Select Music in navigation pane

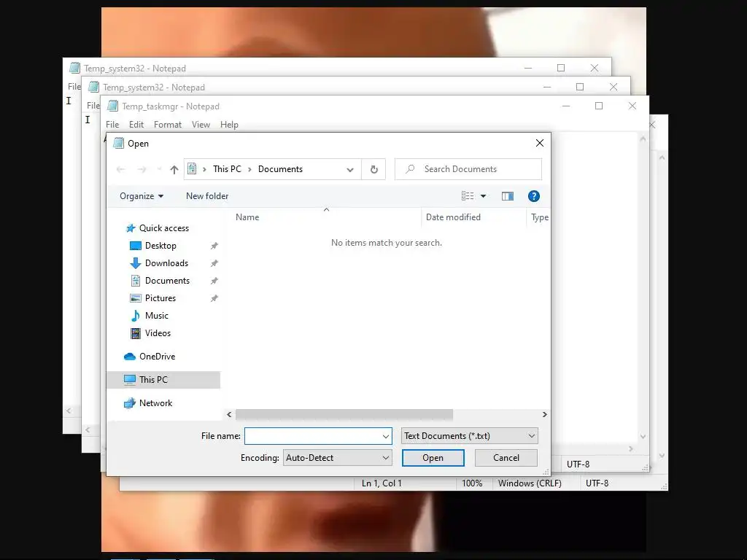click(x=157, y=316)
